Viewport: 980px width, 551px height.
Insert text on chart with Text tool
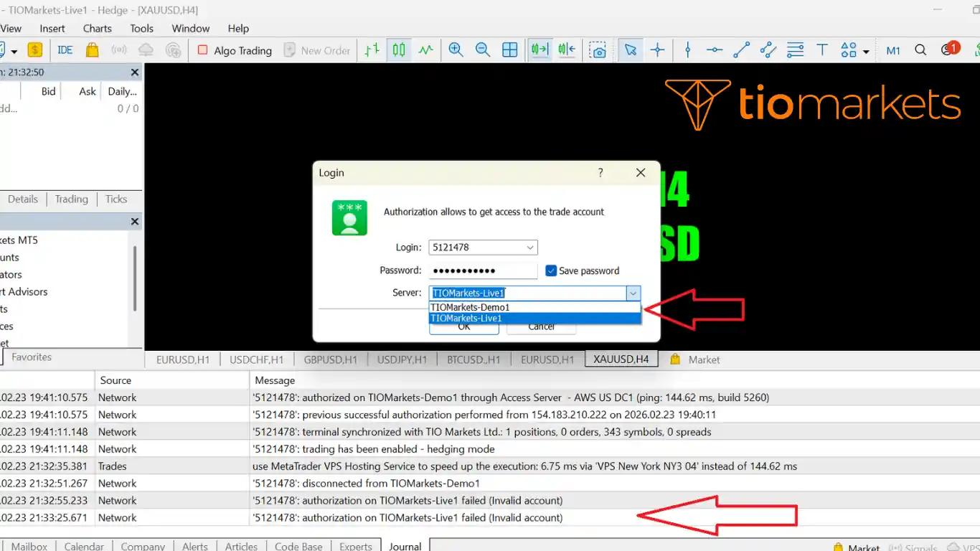coord(822,50)
